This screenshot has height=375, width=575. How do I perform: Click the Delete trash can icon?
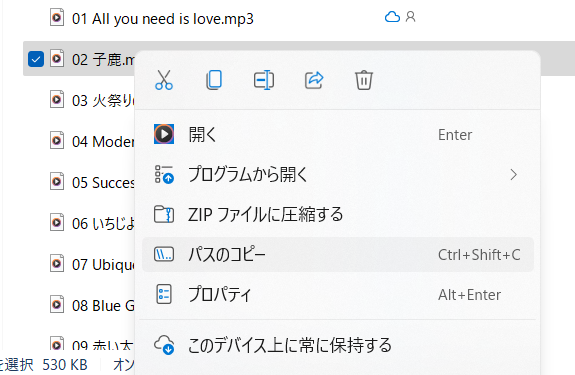(364, 80)
